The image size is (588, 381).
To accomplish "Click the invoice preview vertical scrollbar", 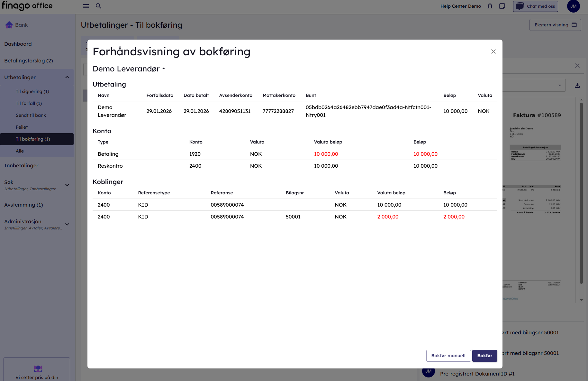I will pyautogui.click(x=581, y=193).
